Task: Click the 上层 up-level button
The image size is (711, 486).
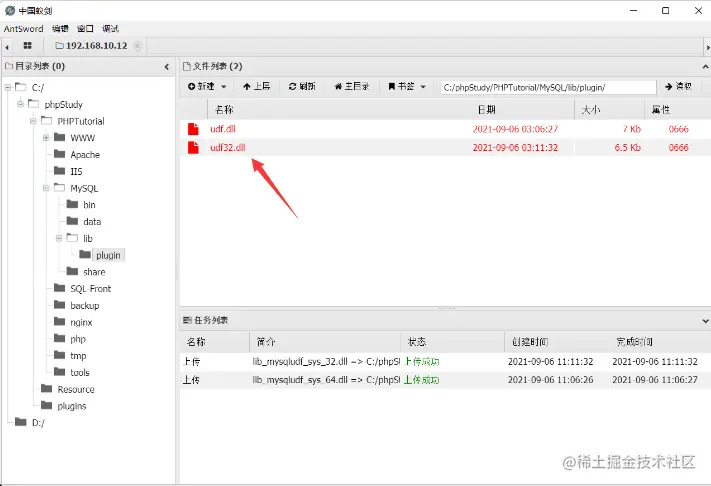Action: click(x=256, y=86)
